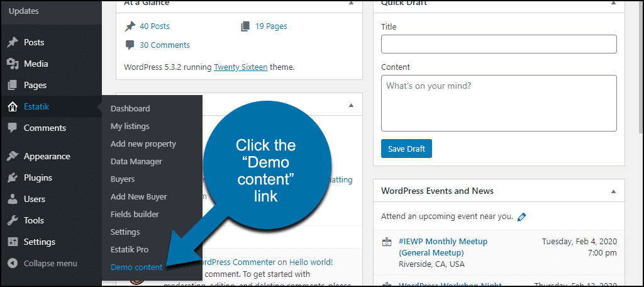Open Data Manager
The height and width of the screenshot is (287, 644).
tap(136, 162)
